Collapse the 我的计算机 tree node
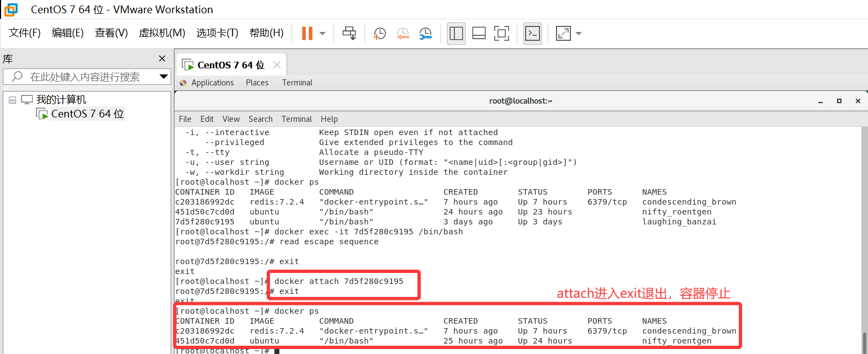 [x=12, y=100]
